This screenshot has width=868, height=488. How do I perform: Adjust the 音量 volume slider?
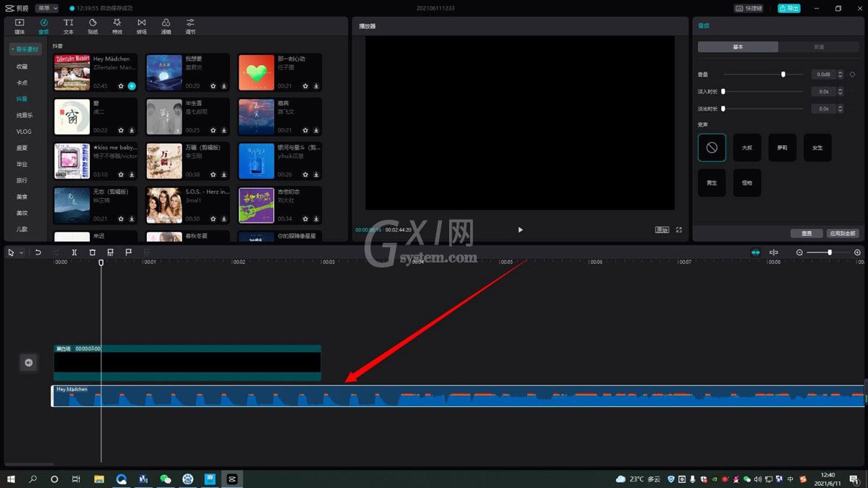click(763, 74)
